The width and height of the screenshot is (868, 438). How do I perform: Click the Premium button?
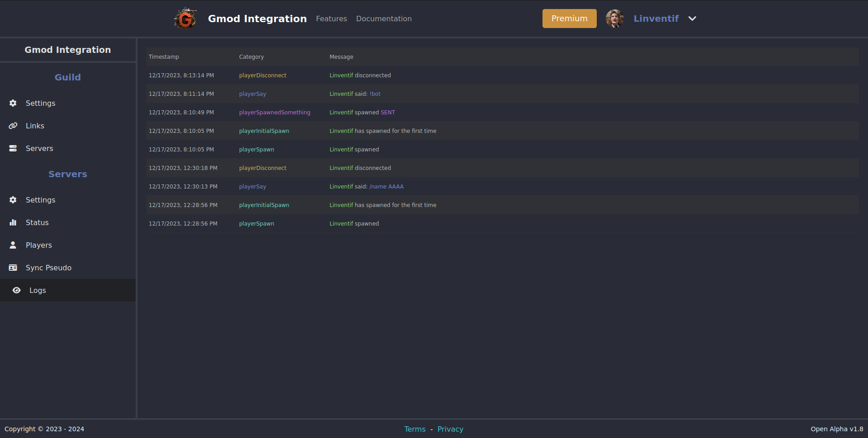pos(570,19)
